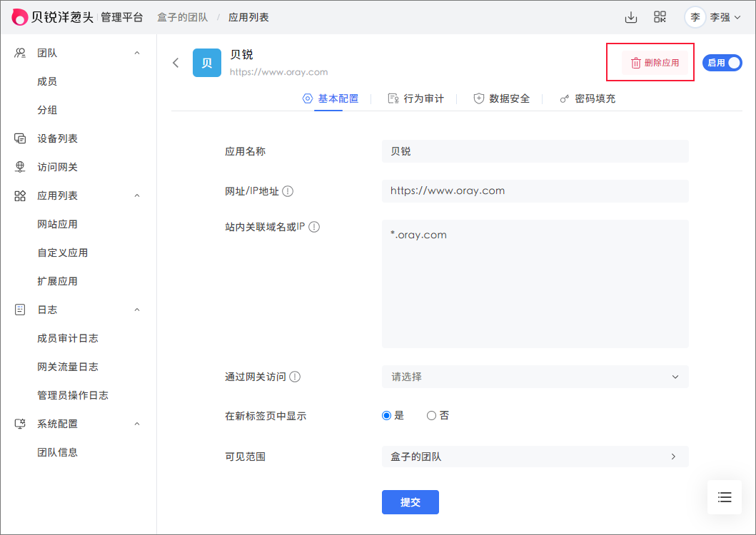The width and height of the screenshot is (756, 535).
Task: Click the 应用列表 breadcrumb
Action: coord(248,17)
